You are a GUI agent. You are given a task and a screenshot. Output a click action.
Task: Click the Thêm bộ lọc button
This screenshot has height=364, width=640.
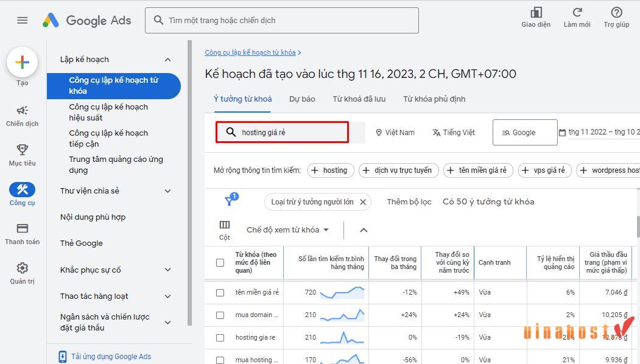tap(409, 201)
